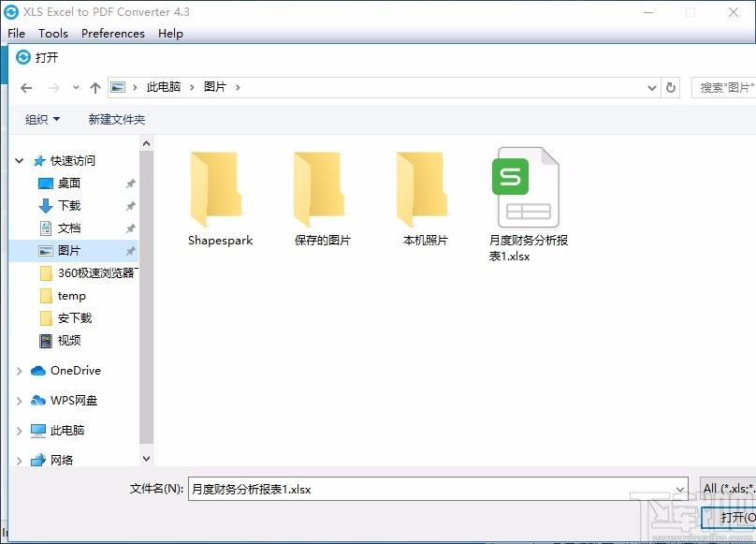Click 此电脑 in the address bar
Image resolution: width=756 pixels, height=544 pixels.
pyautogui.click(x=164, y=87)
